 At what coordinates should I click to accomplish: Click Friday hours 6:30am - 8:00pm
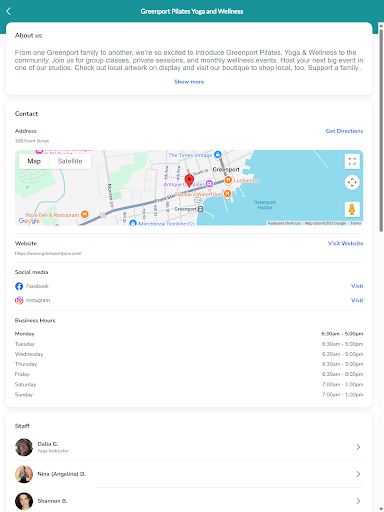pos(342,374)
